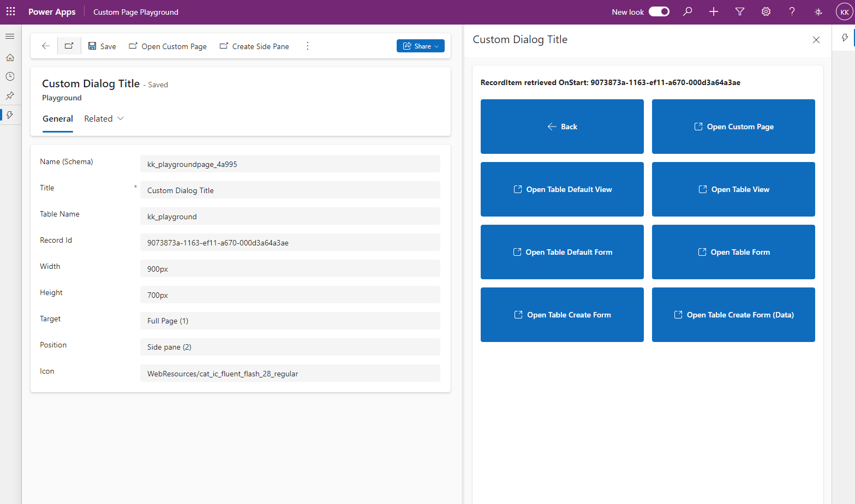Switch to the General tab
The height and width of the screenshot is (504, 855).
click(x=57, y=118)
